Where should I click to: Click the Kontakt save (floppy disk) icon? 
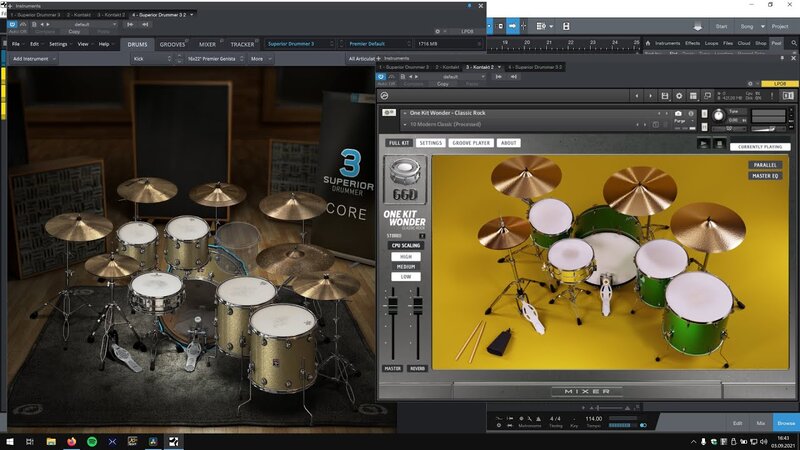pyautogui.click(x=665, y=95)
